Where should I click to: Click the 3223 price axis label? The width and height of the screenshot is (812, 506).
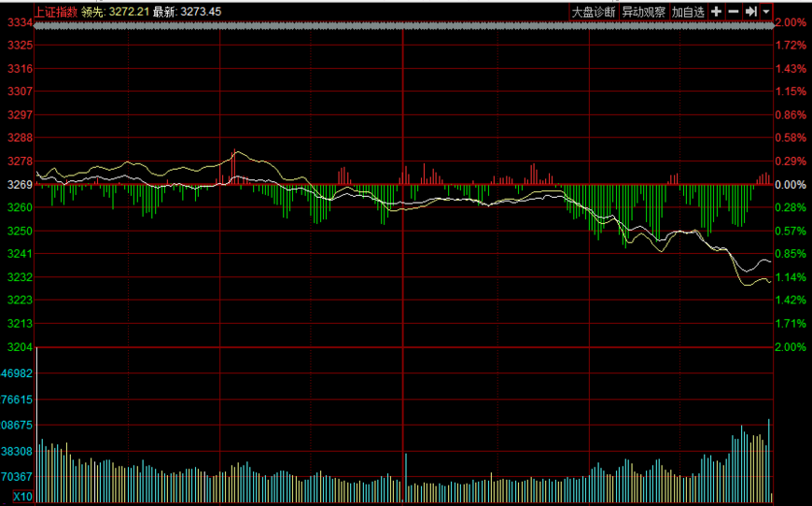click(x=21, y=300)
